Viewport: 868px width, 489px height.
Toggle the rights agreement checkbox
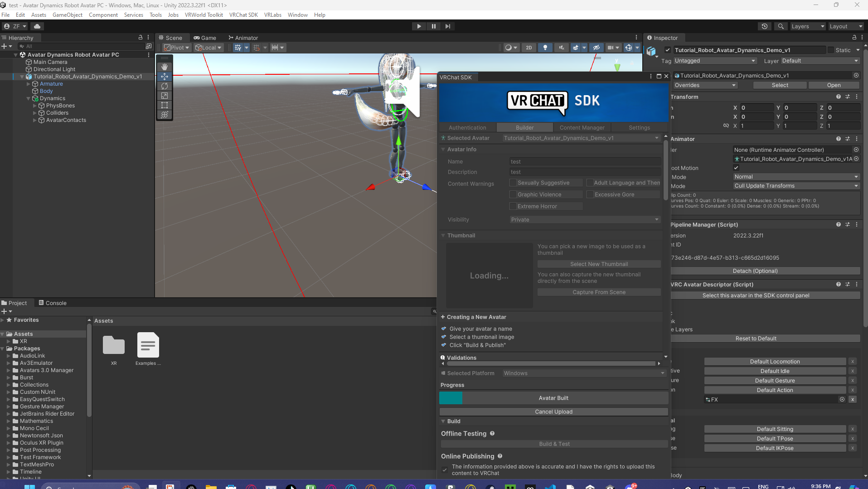pos(445,470)
